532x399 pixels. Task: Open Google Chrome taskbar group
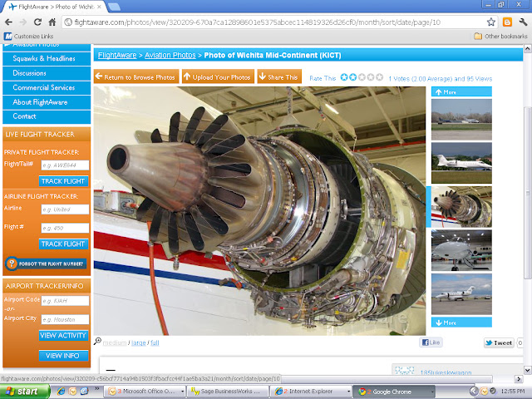(x=394, y=392)
